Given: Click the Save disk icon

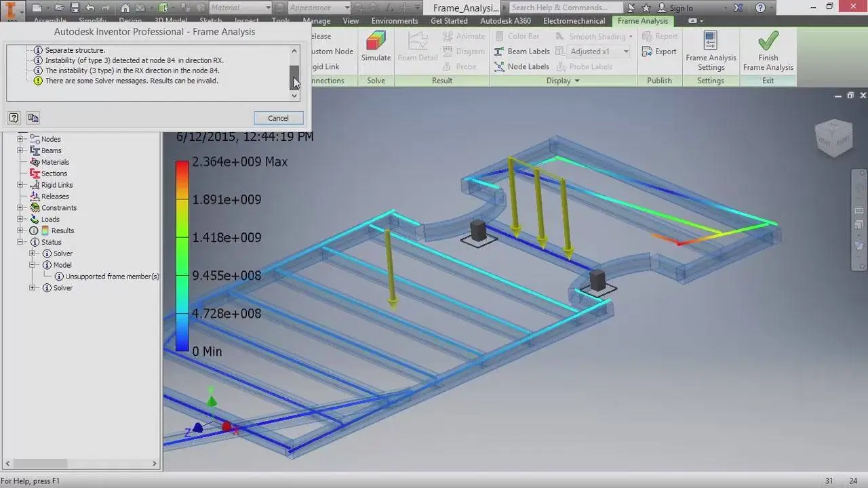Looking at the screenshot, I should [75, 7].
